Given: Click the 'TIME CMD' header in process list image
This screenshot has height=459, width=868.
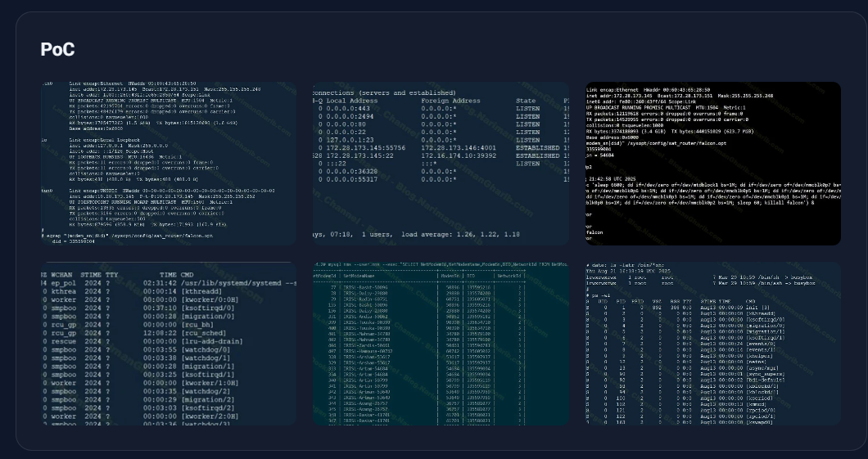Looking at the screenshot, I should click(x=176, y=275).
